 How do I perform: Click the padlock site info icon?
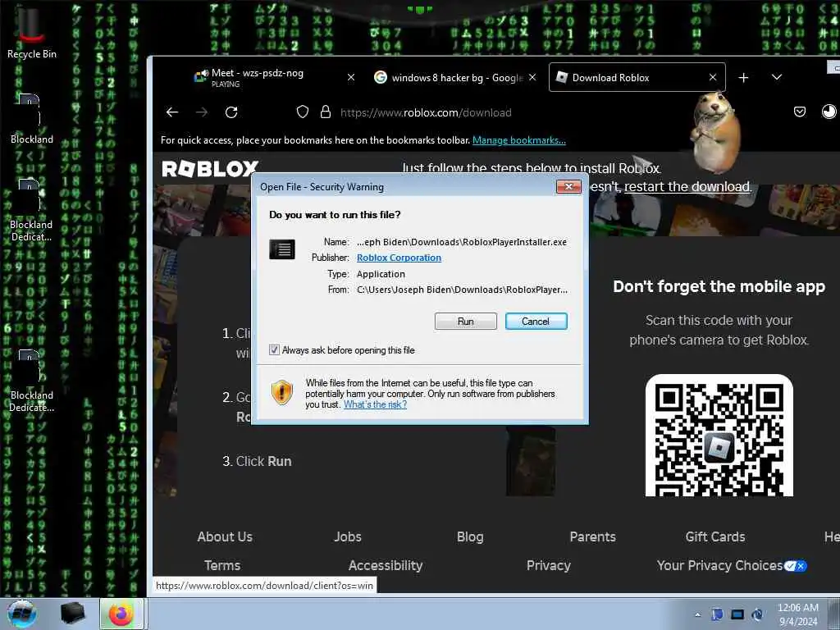tap(325, 112)
